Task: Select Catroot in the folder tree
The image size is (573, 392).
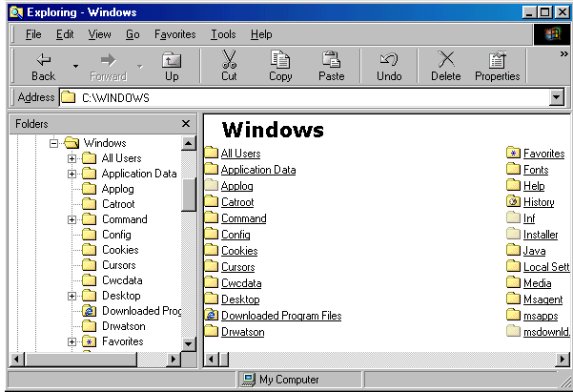Action: pos(118,204)
